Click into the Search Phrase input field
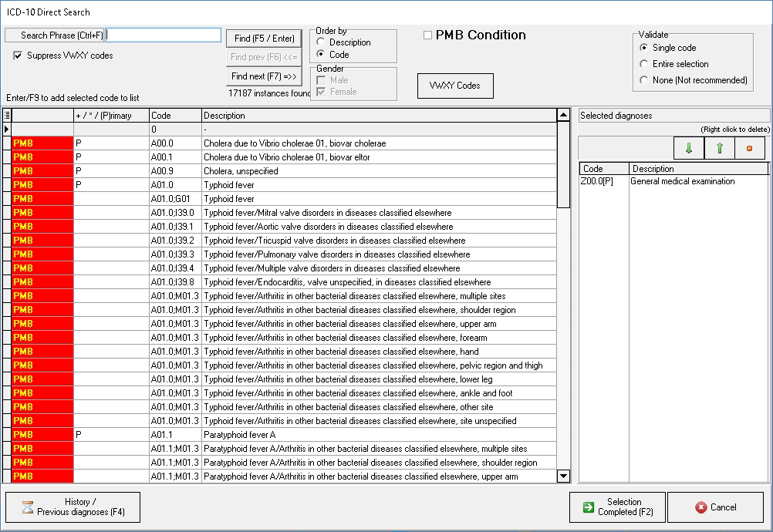The width and height of the screenshot is (773, 532). [164, 35]
